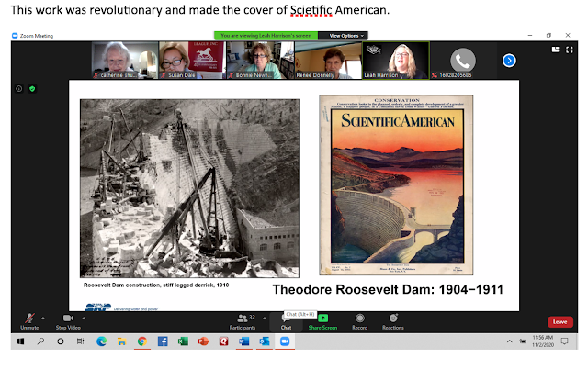Click the Scientific American cover image
This screenshot has height=369, width=588.
tap(396, 185)
